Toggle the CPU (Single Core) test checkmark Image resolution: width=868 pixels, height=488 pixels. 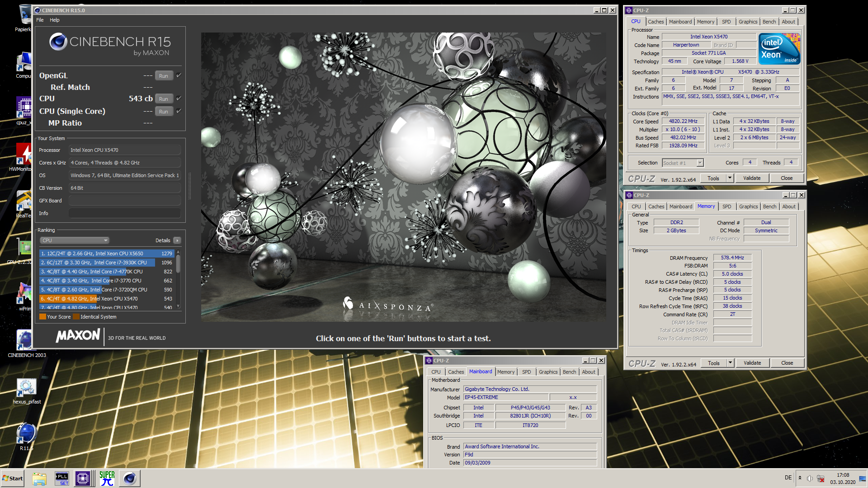pyautogui.click(x=179, y=111)
